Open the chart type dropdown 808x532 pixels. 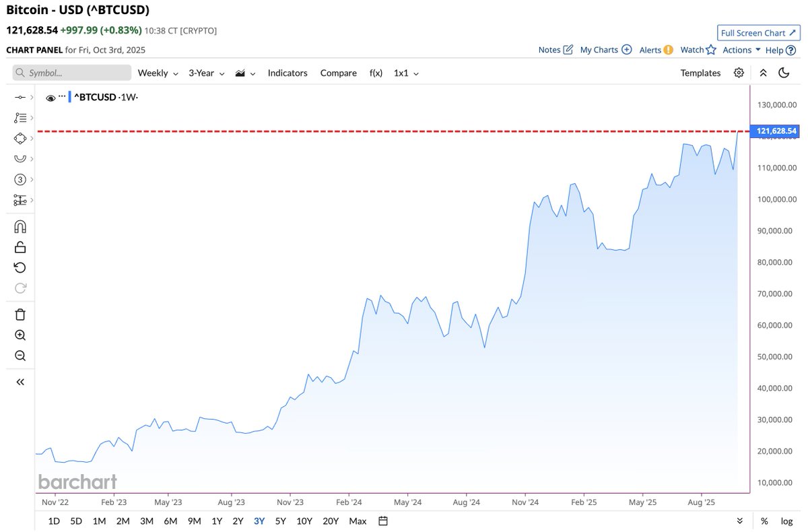[x=245, y=73]
